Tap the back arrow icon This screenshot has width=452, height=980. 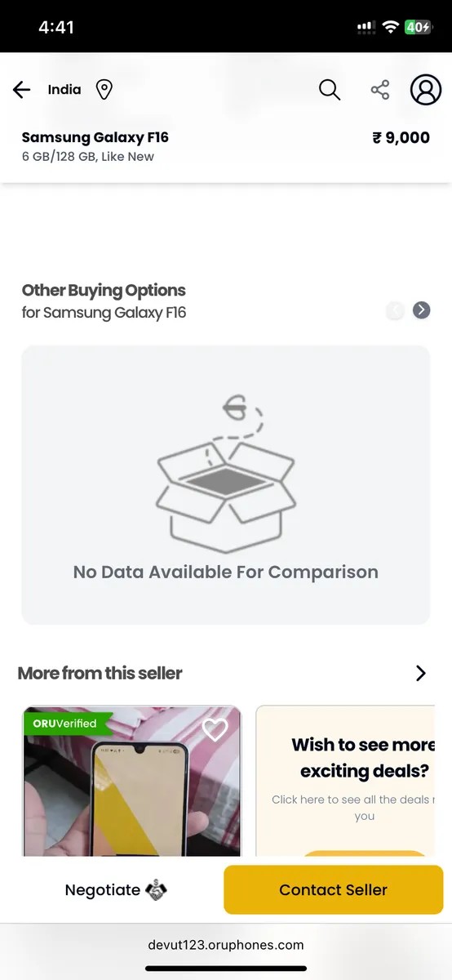[22, 90]
